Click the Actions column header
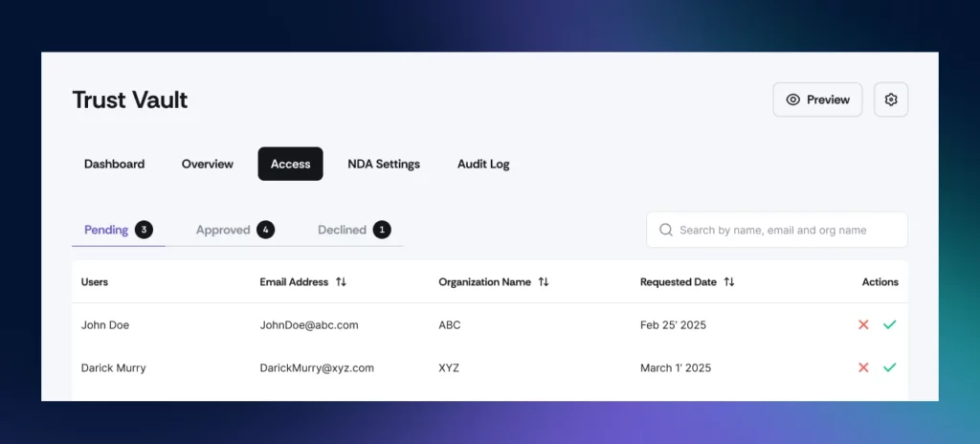This screenshot has height=444, width=980. pyautogui.click(x=880, y=282)
